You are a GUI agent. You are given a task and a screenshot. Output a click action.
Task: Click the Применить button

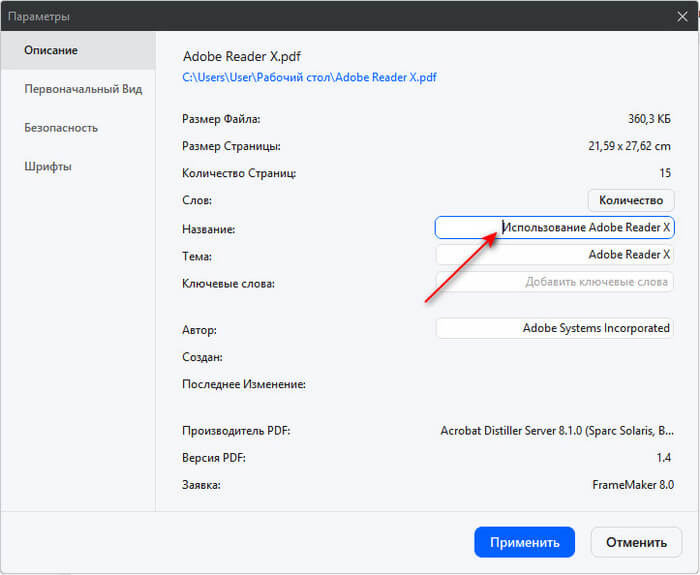tap(524, 543)
